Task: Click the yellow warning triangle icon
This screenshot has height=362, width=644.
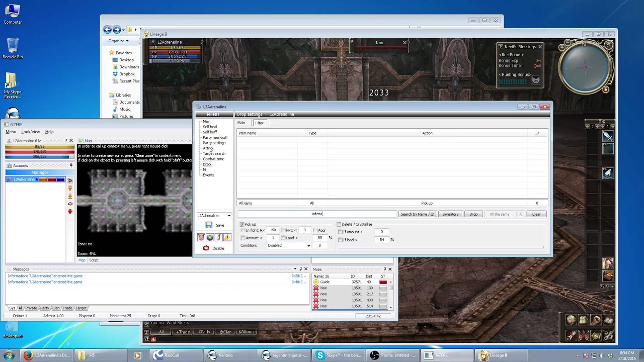Action: point(227,237)
